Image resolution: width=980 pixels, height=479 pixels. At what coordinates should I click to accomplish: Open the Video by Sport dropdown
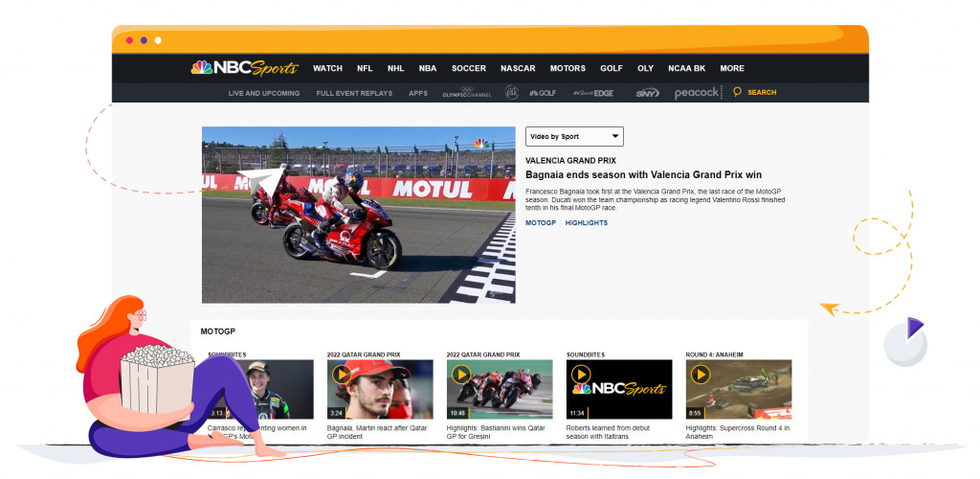click(x=574, y=136)
